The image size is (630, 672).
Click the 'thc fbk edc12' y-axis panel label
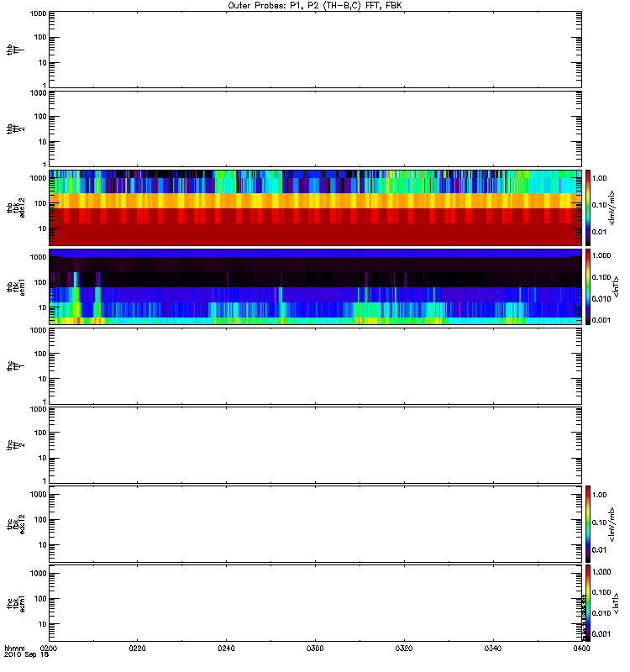coord(15,524)
